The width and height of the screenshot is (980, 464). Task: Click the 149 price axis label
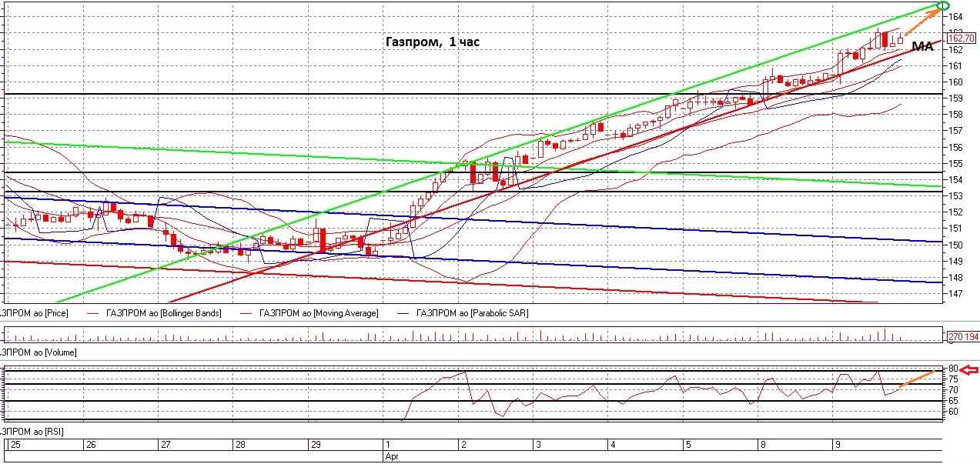(954, 262)
